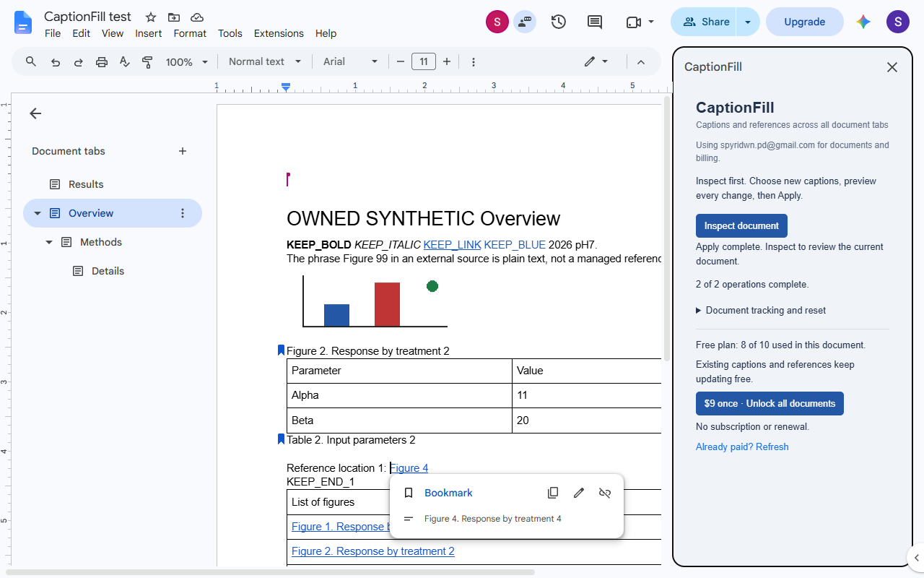Collapse the Methods tab subtree
This screenshot has width=924, height=578.
pyautogui.click(x=49, y=242)
